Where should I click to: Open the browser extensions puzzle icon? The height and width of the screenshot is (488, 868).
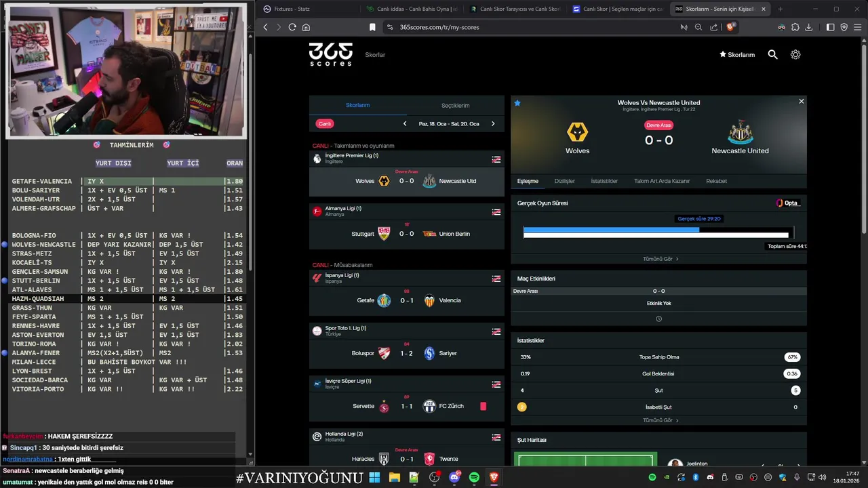(795, 27)
